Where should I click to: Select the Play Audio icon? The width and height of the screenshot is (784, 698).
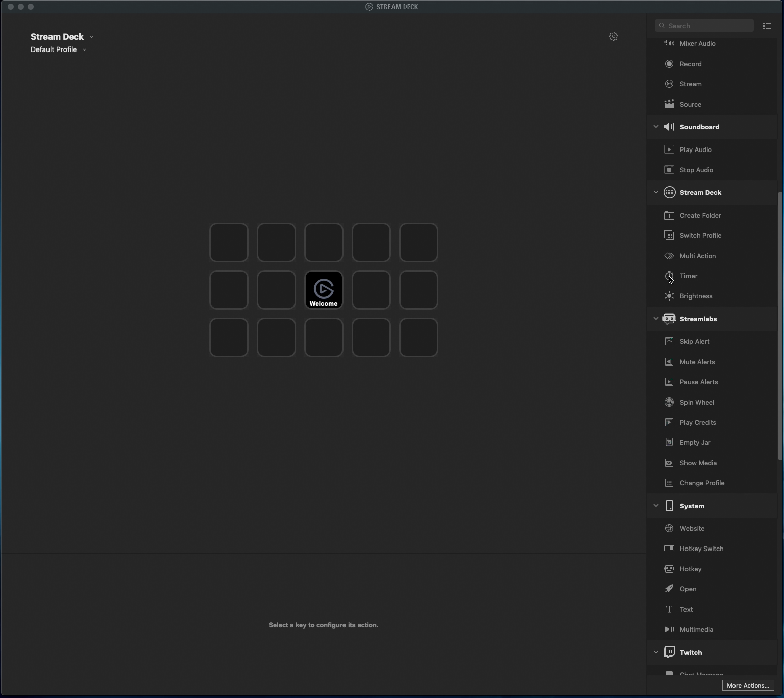point(669,149)
